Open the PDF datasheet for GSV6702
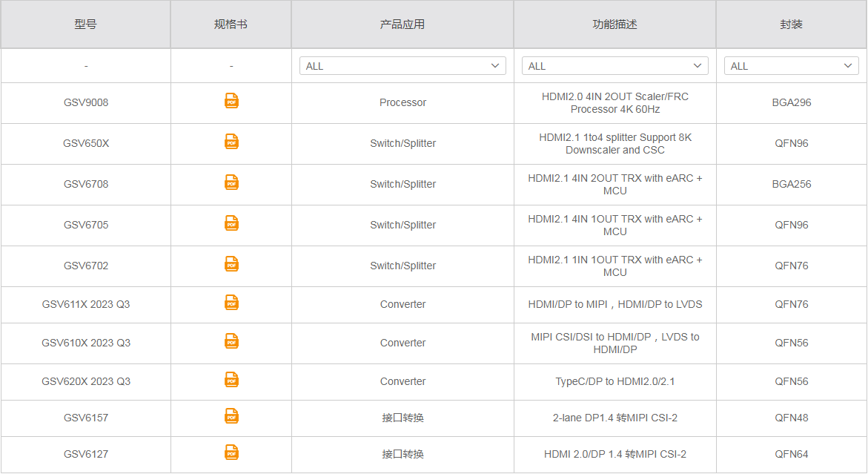Screen dimensions: 868x474 [231, 264]
